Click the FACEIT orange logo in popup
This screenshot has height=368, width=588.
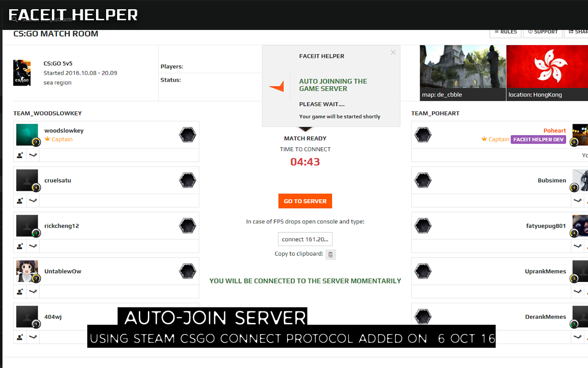click(x=277, y=86)
